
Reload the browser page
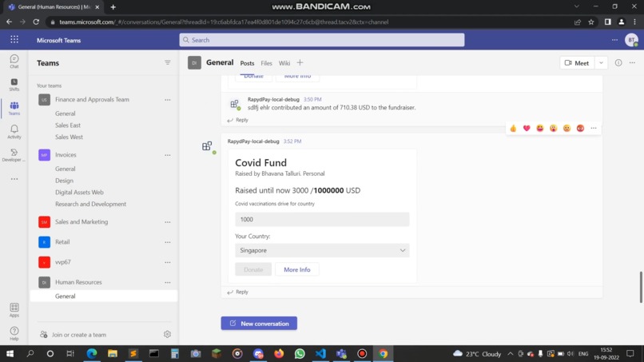pos(36,22)
